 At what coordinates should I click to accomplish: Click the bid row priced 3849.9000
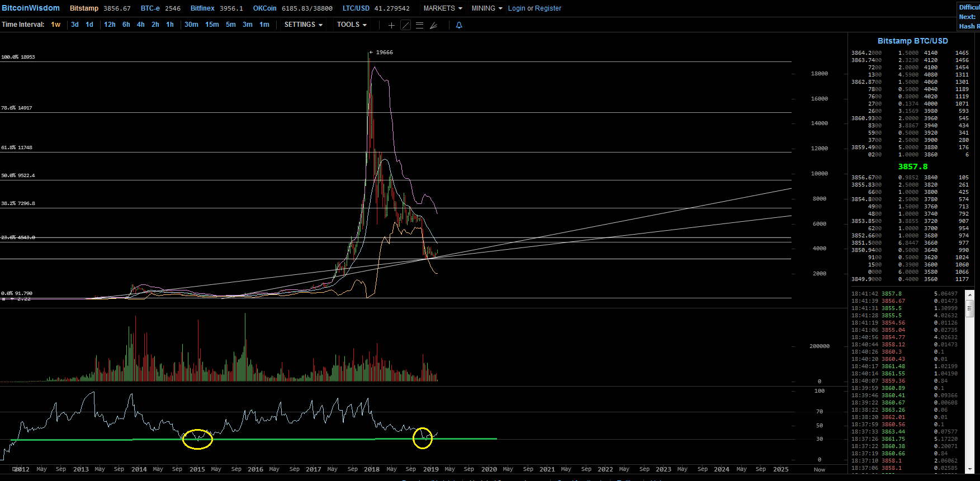[910, 279]
